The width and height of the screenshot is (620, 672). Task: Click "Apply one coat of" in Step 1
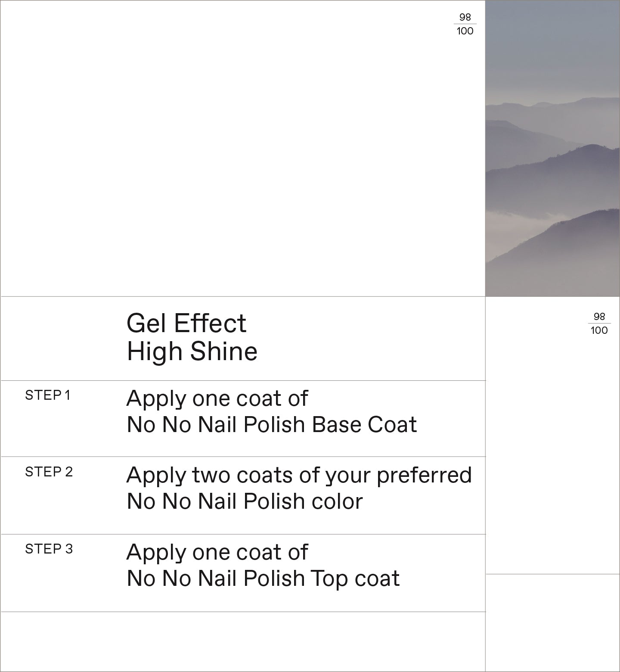click(217, 398)
